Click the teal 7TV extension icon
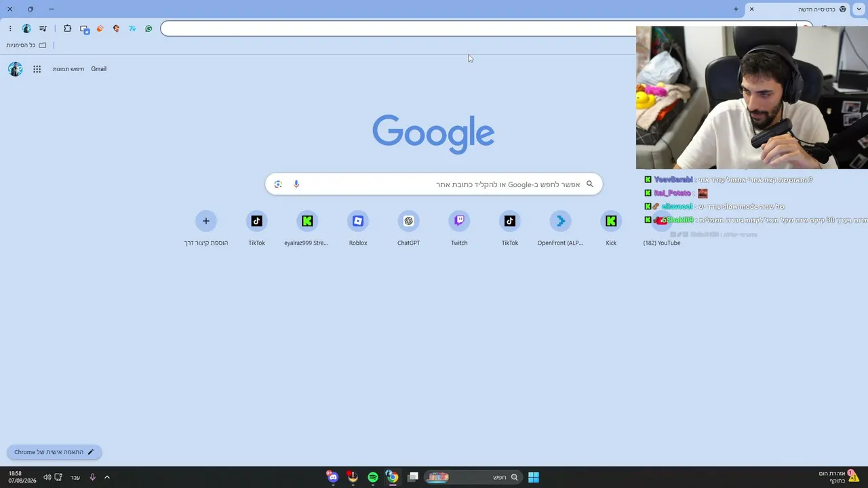 [x=132, y=28]
